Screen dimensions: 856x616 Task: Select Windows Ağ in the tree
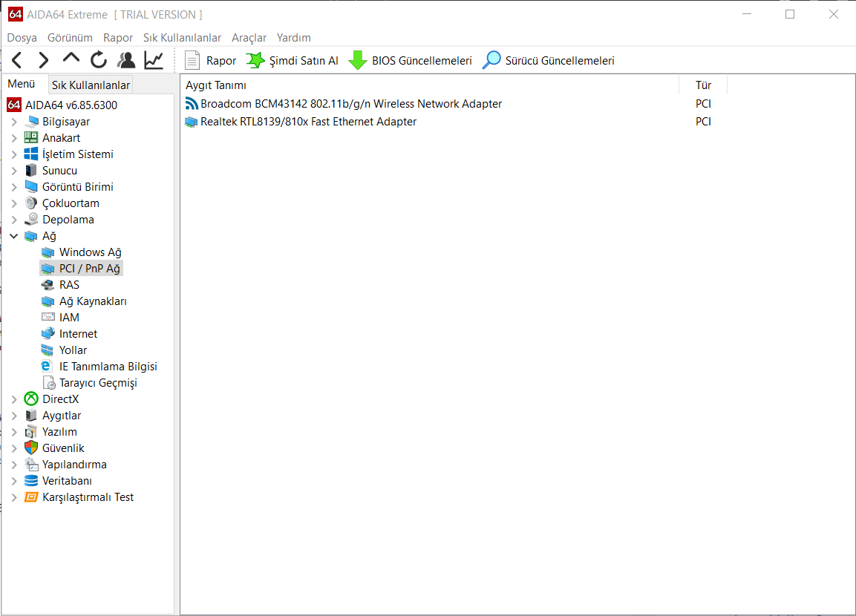(90, 252)
